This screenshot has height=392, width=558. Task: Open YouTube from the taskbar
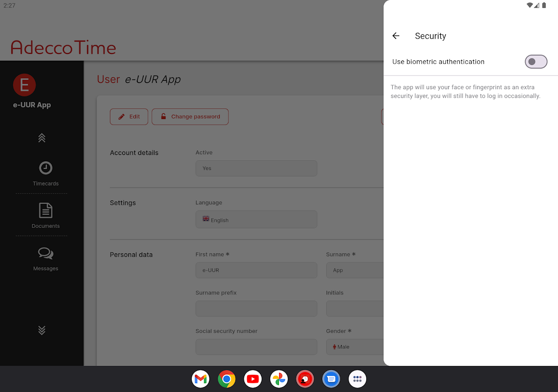click(x=253, y=379)
